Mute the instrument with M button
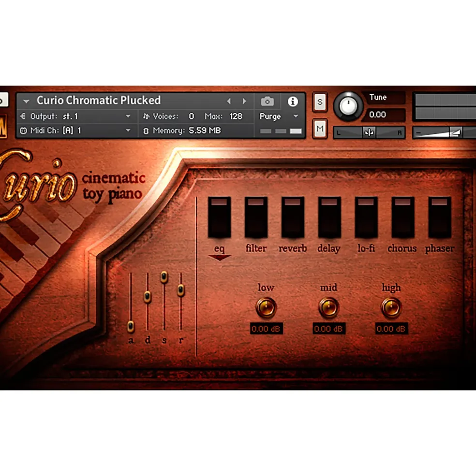This screenshot has height=476, width=476. click(x=320, y=129)
